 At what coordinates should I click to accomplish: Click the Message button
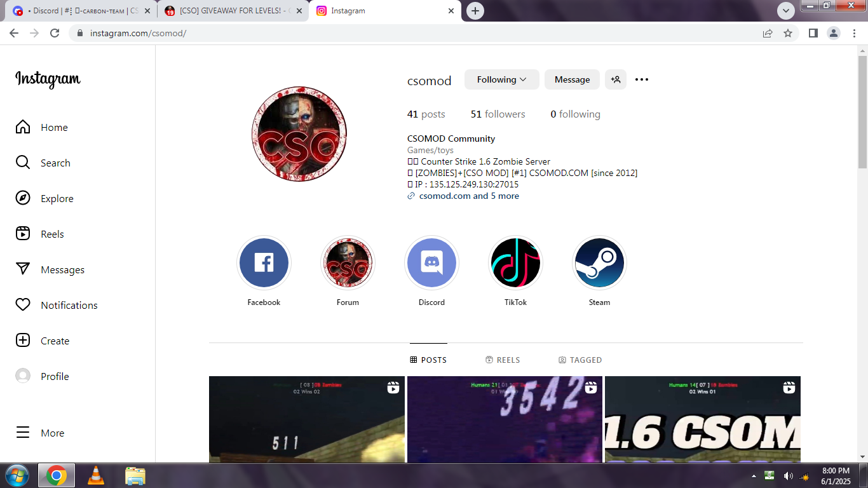click(x=572, y=79)
